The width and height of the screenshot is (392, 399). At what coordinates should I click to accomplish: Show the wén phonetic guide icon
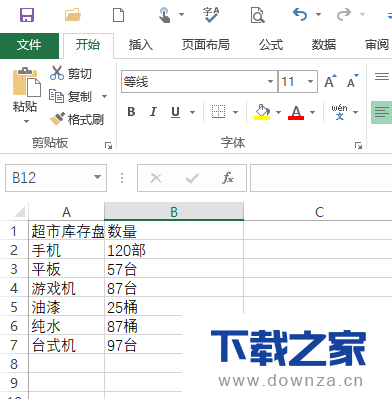coord(339,112)
